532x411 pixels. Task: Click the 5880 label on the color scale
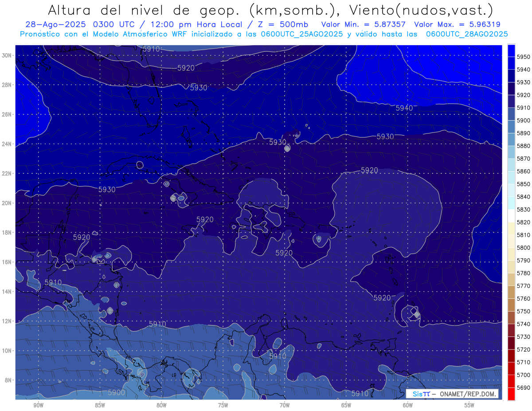524,145
